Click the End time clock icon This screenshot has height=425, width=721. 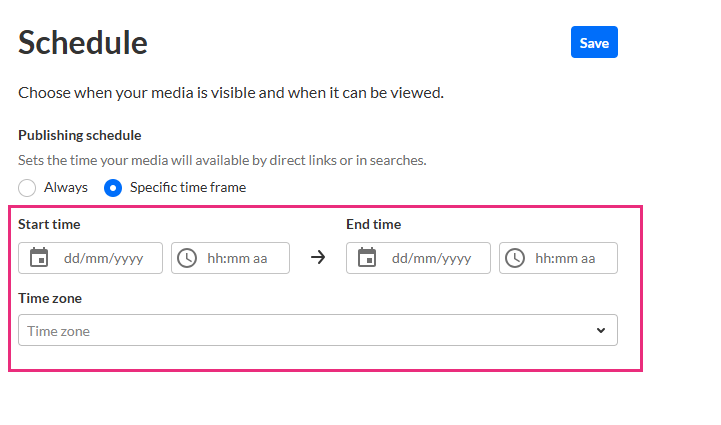[515, 258]
